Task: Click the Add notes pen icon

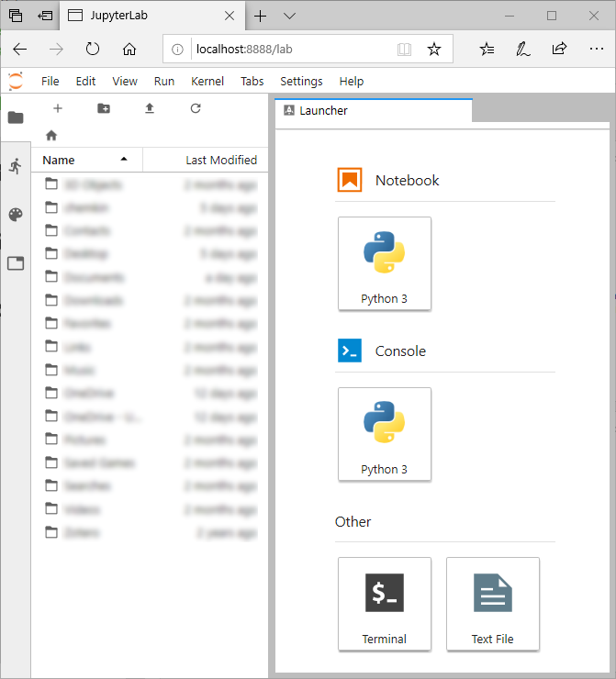Action: pyautogui.click(x=523, y=49)
